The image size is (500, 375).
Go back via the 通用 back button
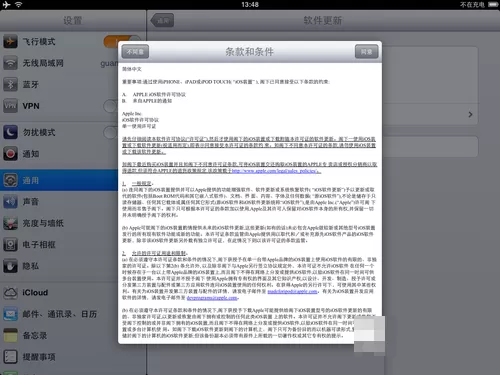click(163, 21)
